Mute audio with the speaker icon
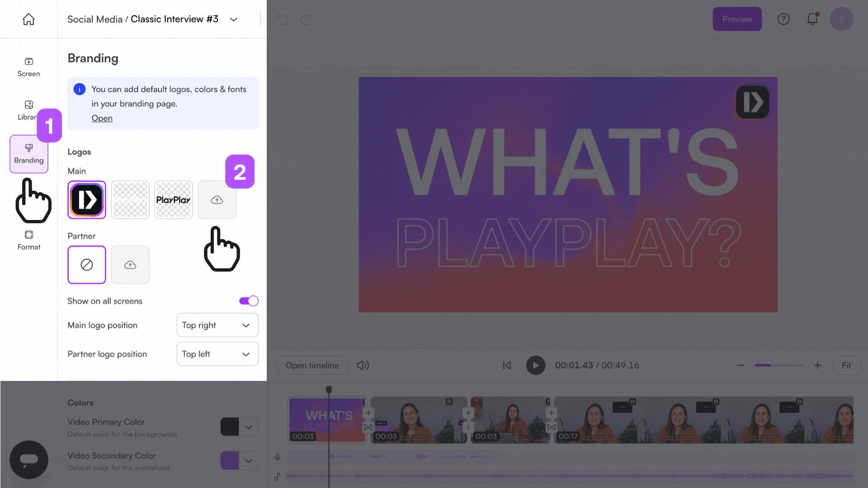This screenshot has width=868, height=488. pyautogui.click(x=363, y=366)
